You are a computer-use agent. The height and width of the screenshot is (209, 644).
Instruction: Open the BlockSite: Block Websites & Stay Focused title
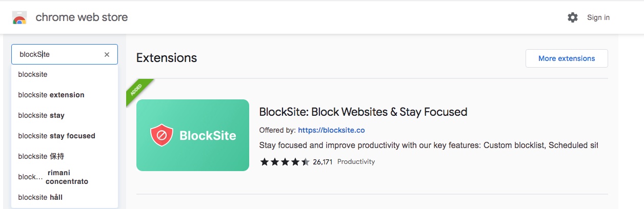pyautogui.click(x=363, y=112)
